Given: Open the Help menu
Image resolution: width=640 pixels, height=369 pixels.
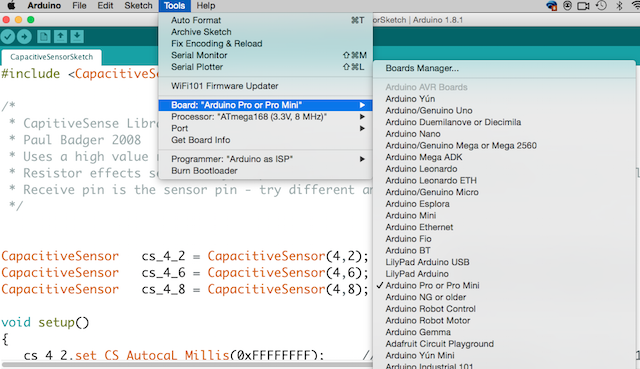Looking at the screenshot, I should [206, 6].
